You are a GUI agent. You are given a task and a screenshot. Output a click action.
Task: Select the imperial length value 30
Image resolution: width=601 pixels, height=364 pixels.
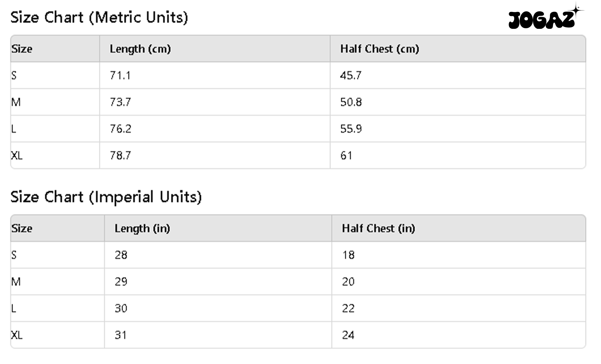pyautogui.click(x=121, y=308)
